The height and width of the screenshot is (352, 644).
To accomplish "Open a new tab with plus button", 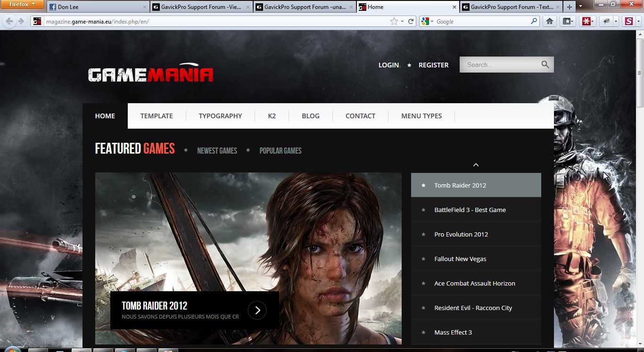I will 570,7.
